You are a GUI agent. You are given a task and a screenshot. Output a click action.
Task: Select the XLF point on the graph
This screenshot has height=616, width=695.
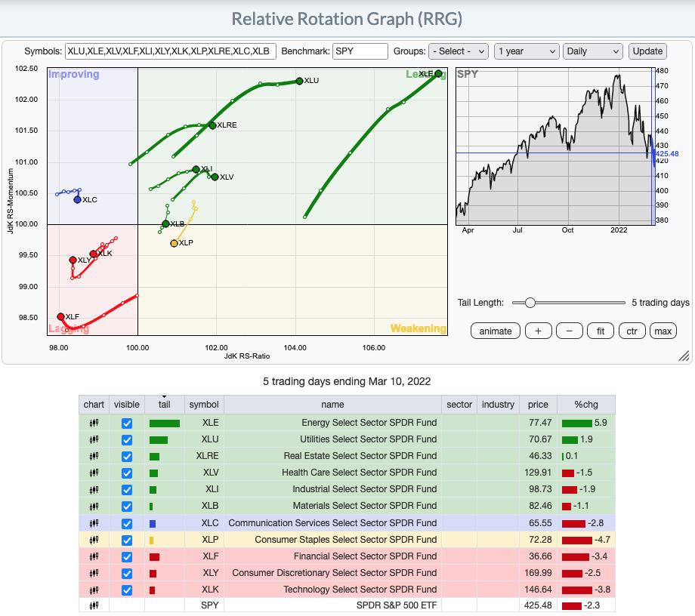(60, 316)
